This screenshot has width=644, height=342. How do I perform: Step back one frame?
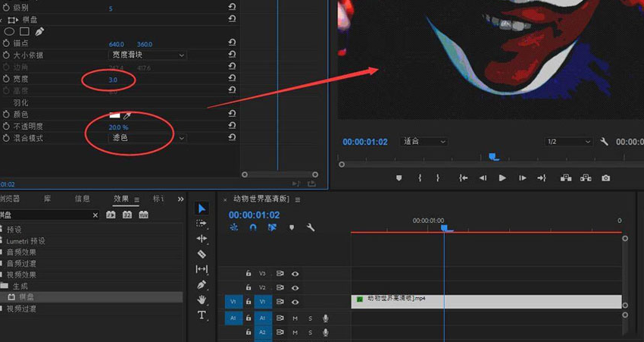pos(483,178)
